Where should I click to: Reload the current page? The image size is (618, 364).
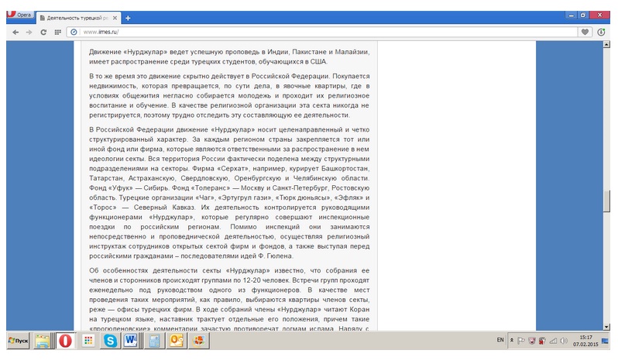point(43,33)
